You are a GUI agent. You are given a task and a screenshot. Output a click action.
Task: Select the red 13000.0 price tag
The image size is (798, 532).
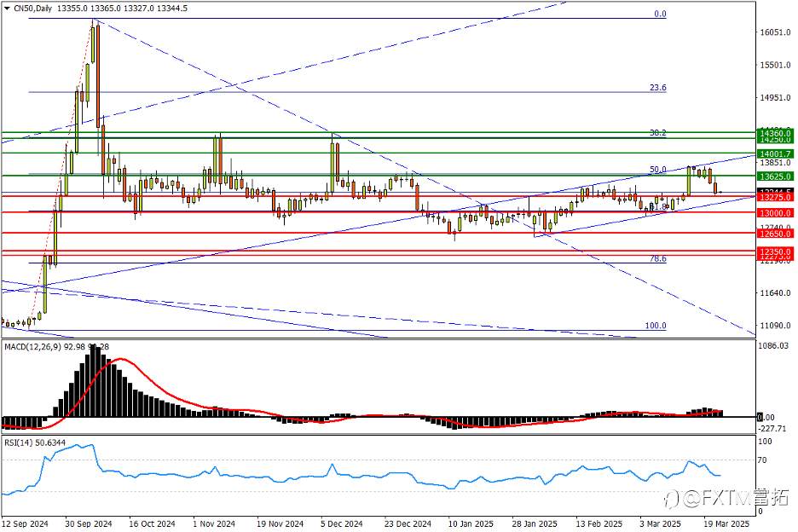coord(775,213)
